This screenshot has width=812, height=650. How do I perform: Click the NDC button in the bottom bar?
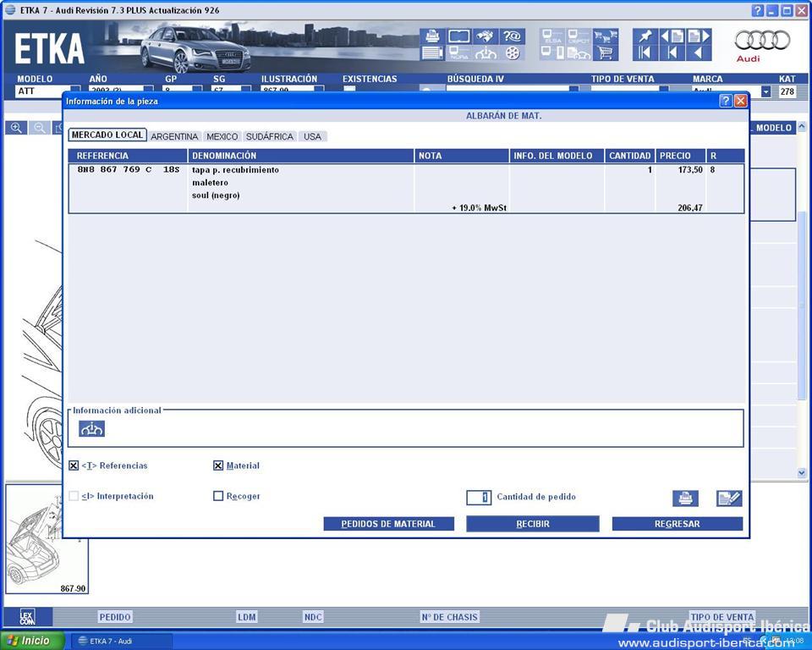click(313, 617)
